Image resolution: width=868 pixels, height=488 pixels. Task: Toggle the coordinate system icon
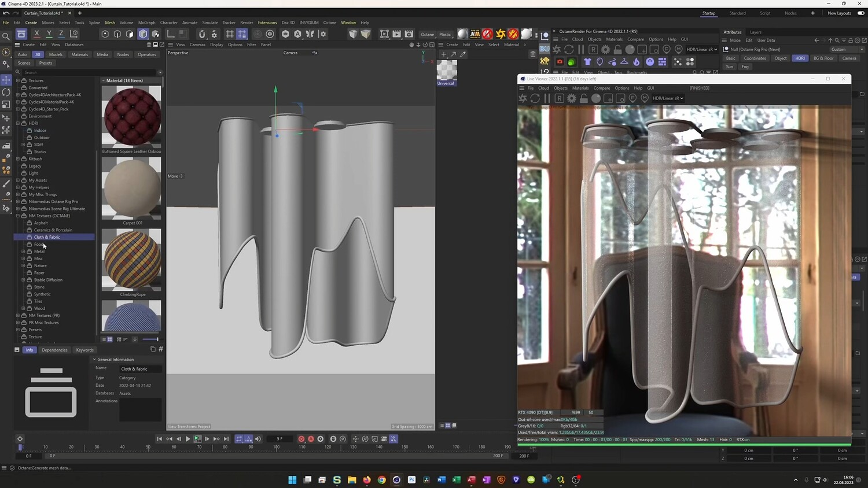(x=73, y=34)
